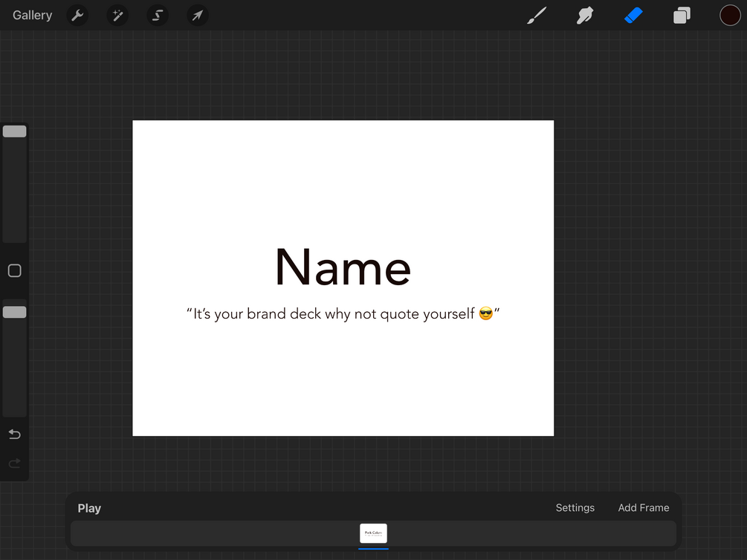Tap the square Modify button on sidebar

[14, 271]
